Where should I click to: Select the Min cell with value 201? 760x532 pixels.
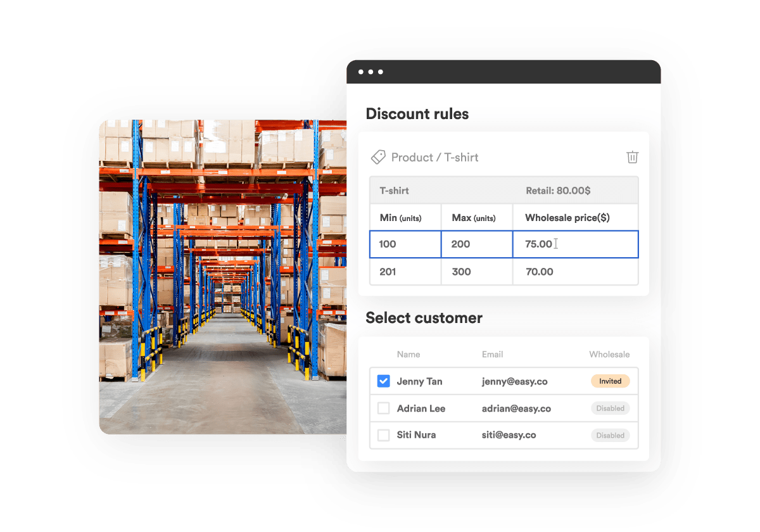click(x=405, y=272)
